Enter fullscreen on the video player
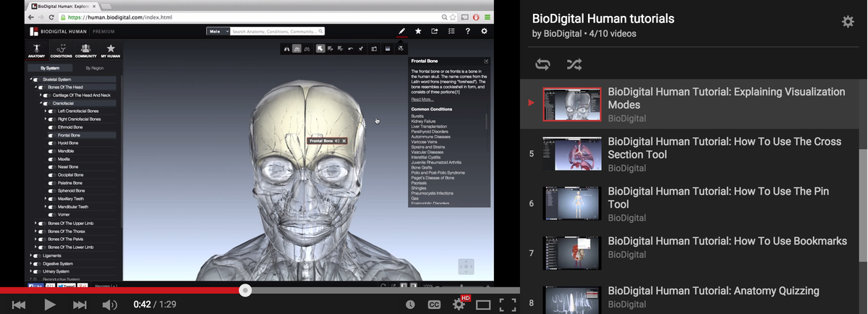 [x=508, y=305]
